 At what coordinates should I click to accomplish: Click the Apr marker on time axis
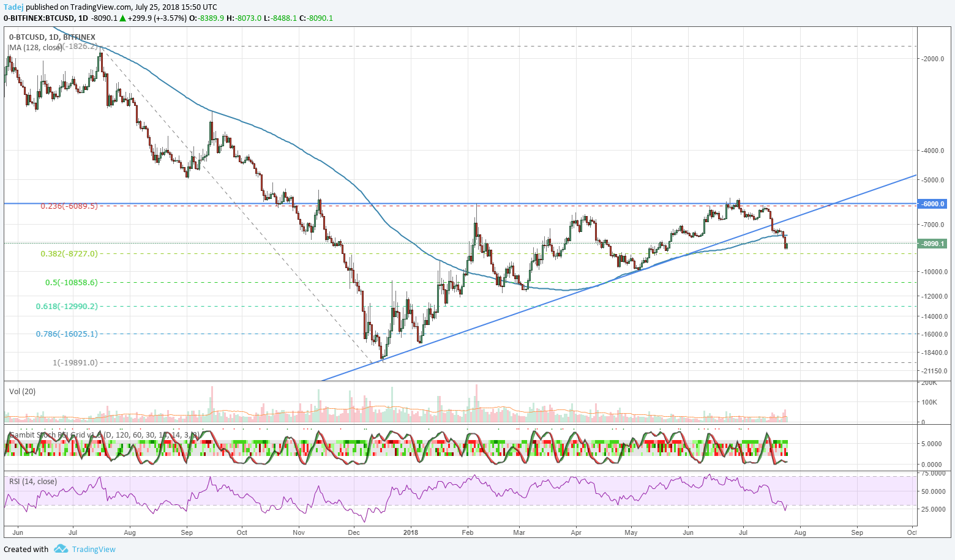click(576, 532)
